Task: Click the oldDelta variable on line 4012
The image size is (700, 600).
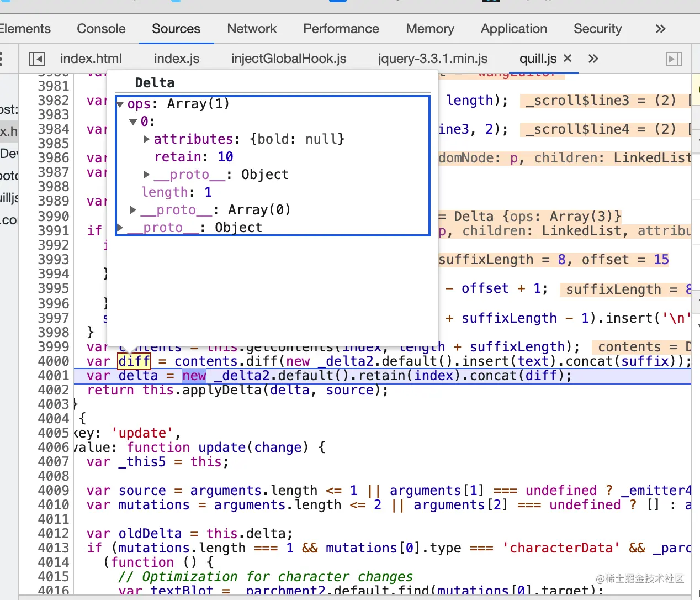Action: point(150,534)
